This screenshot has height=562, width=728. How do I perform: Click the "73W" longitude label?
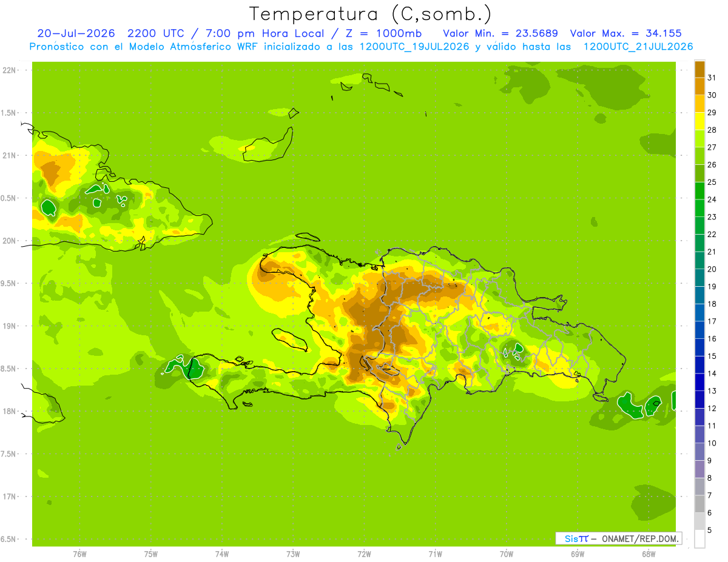tap(293, 554)
